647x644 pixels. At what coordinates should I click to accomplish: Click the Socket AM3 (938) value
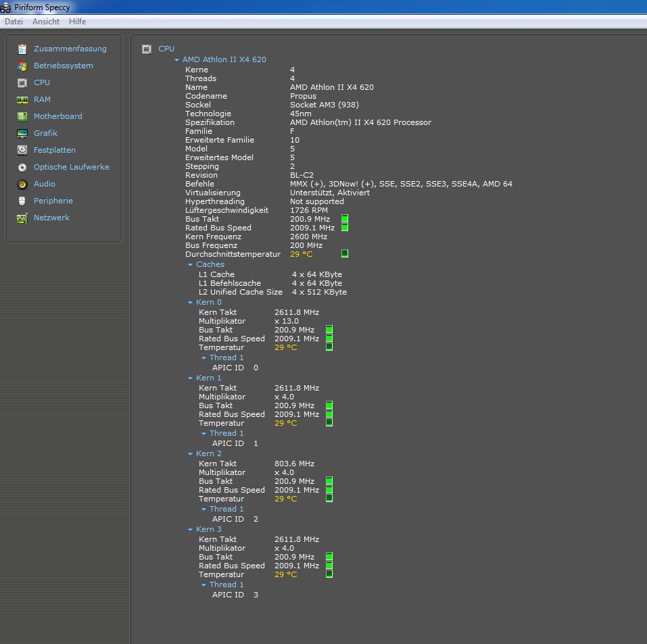[x=325, y=105]
